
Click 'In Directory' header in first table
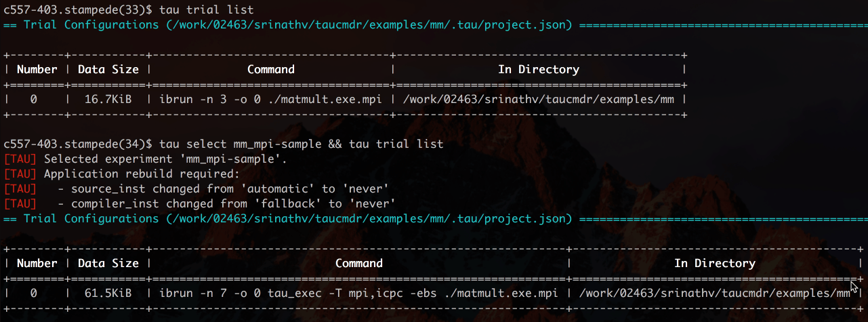click(x=539, y=69)
